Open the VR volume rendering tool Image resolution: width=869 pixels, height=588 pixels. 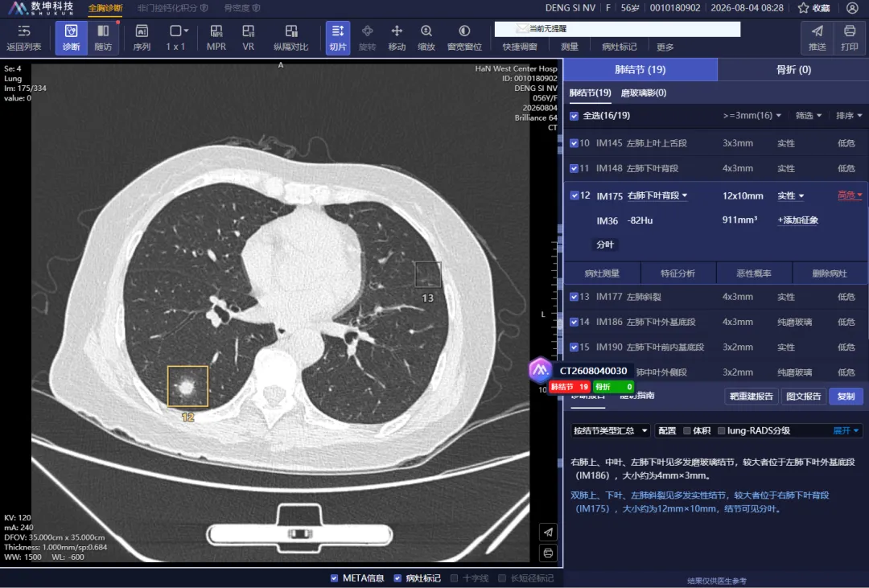click(x=249, y=38)
